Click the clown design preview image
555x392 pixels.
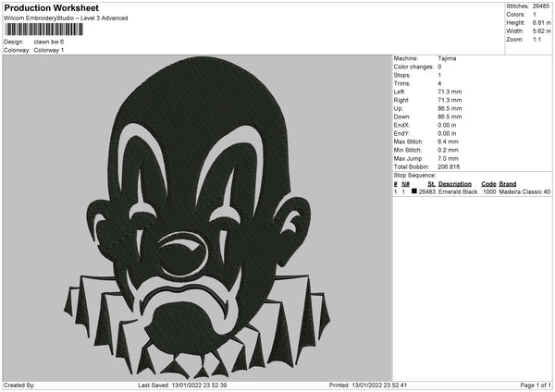pyautogui.click(x=197, y=212)
